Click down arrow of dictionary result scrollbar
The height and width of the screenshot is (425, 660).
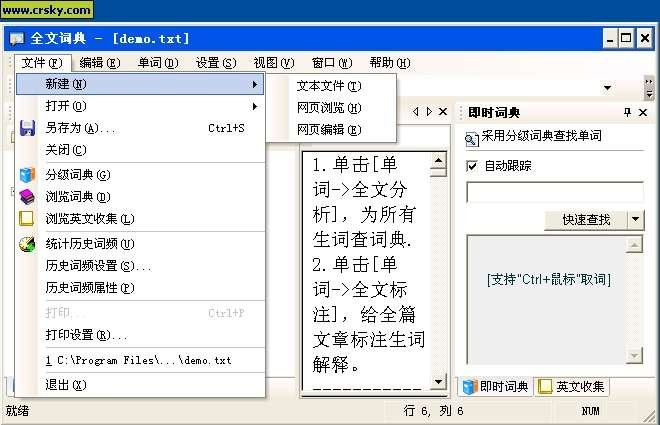pos(634,356)
